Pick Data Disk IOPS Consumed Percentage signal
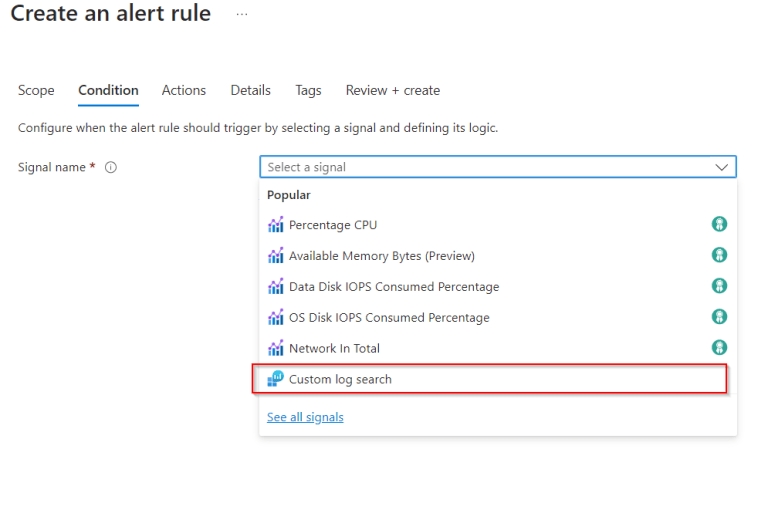 click(498, 286)
